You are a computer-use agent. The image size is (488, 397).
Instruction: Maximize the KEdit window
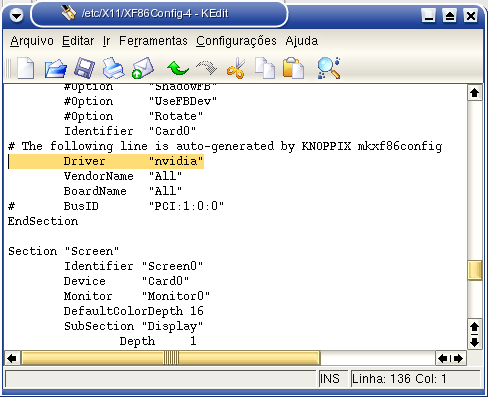tap(450, 15)
